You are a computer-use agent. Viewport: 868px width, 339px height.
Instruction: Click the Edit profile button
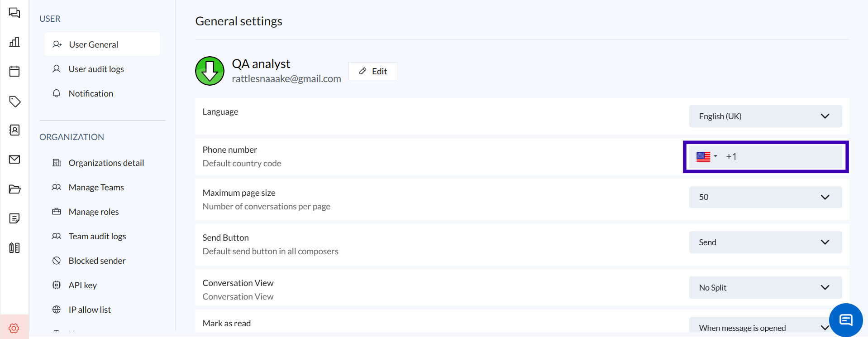pos(373,71)
